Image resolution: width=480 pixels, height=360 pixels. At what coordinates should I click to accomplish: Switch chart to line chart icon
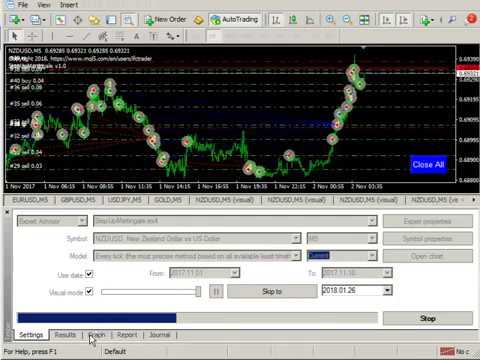[310, 20]
